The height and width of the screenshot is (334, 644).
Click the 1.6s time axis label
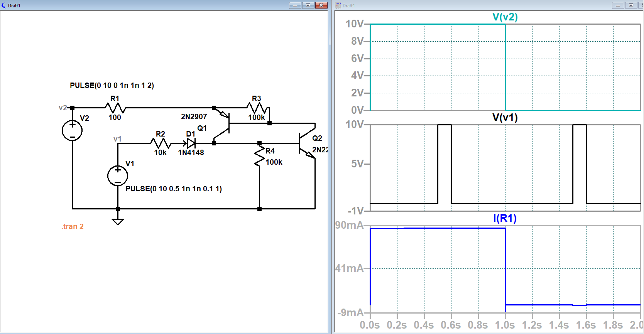pyautogui.click(x=586, y=325)
